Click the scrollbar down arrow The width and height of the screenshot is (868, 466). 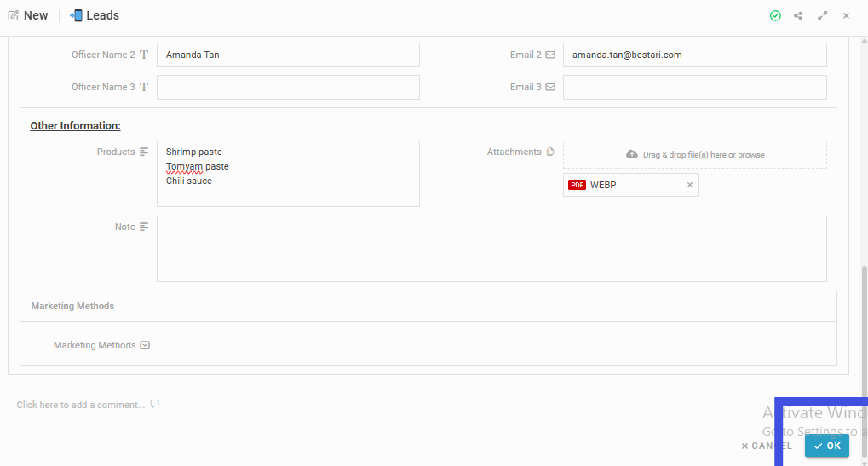[864, 462]
